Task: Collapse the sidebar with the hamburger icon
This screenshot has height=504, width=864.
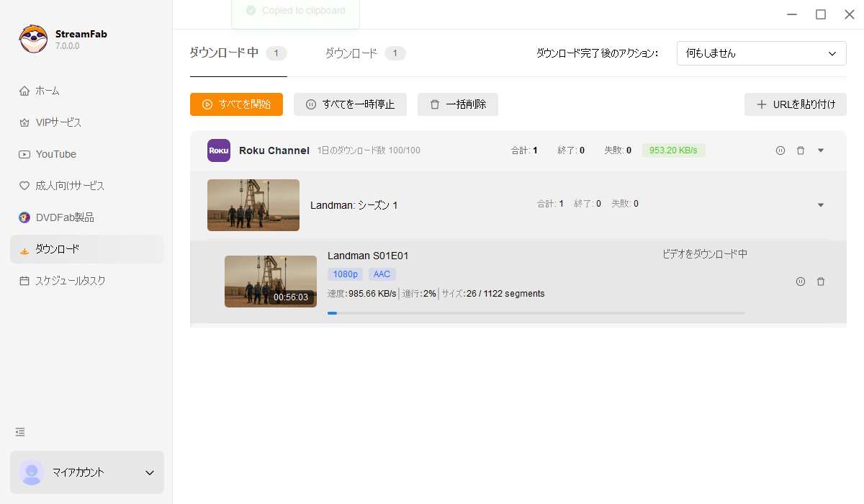Action: click(x=19, y=432)
